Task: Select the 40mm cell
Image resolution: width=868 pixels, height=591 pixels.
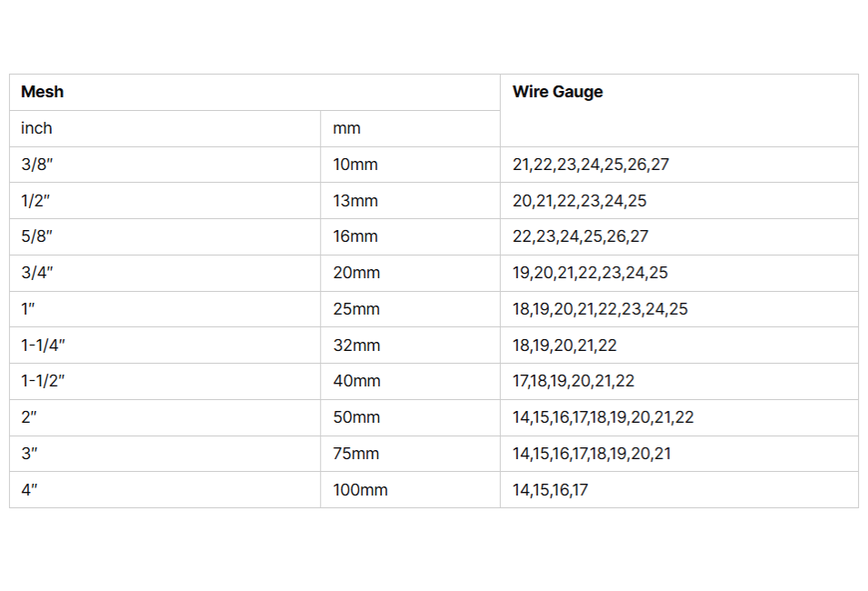Action: (x=410, y=381)
